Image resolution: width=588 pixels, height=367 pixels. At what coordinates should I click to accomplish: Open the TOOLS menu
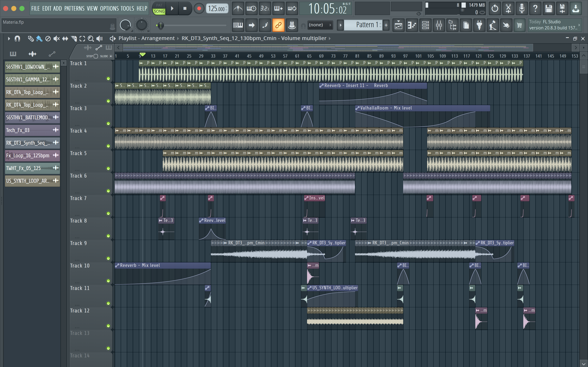tap(127, 9)
